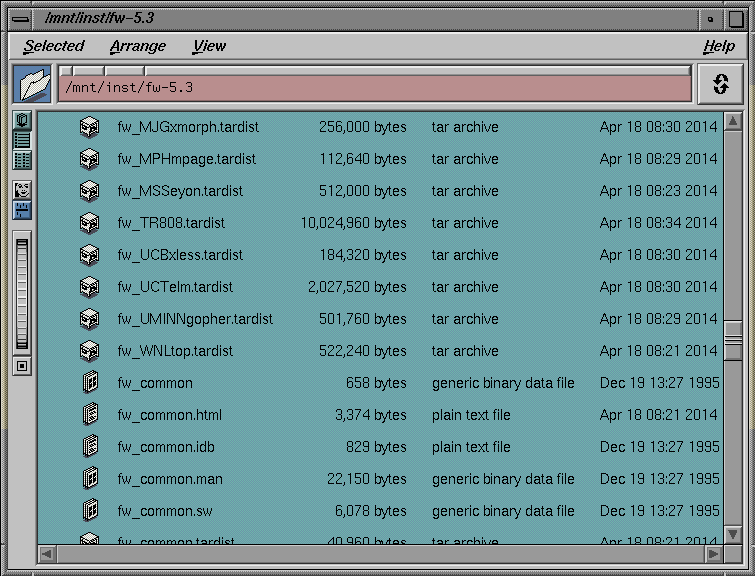Select file name fw_MJGxmorph.tardist
755x576 pixels.
(188, 127)
